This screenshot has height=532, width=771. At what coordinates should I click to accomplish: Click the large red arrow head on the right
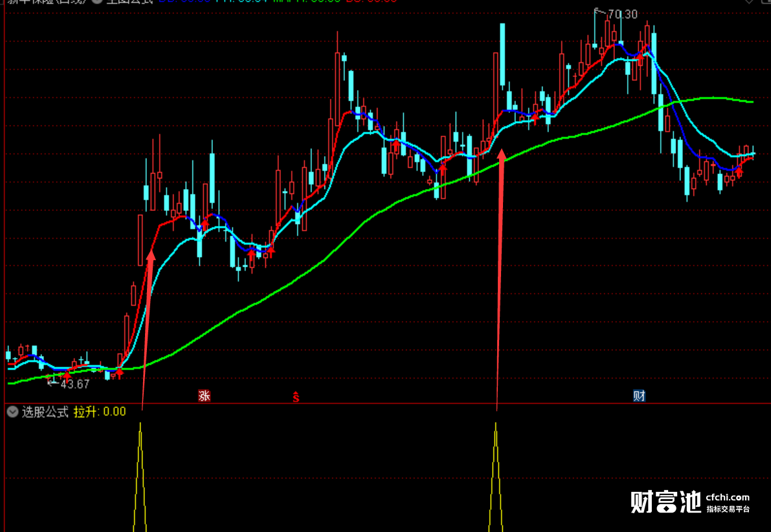502,155
